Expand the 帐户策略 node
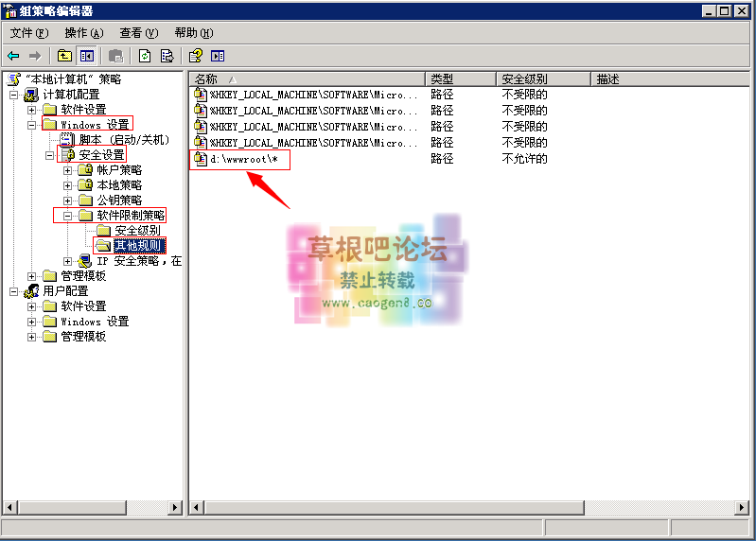The height and width of the screenshot is (541, 756). (67, 170)
